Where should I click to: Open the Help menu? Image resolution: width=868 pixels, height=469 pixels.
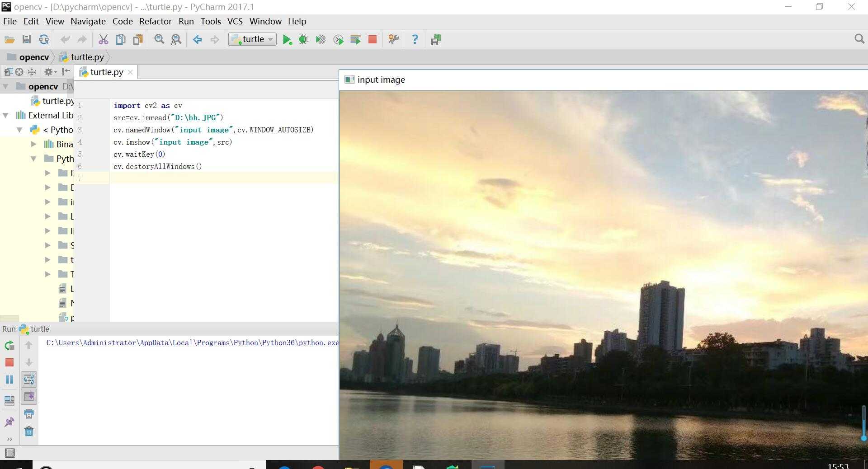click(x=297, y=21)
